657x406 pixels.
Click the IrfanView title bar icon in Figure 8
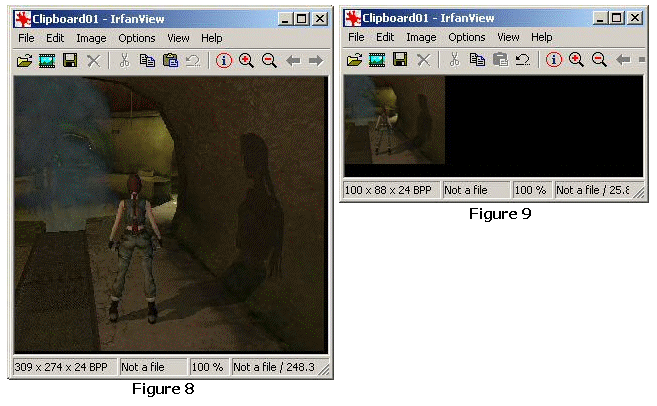point(23,19)
